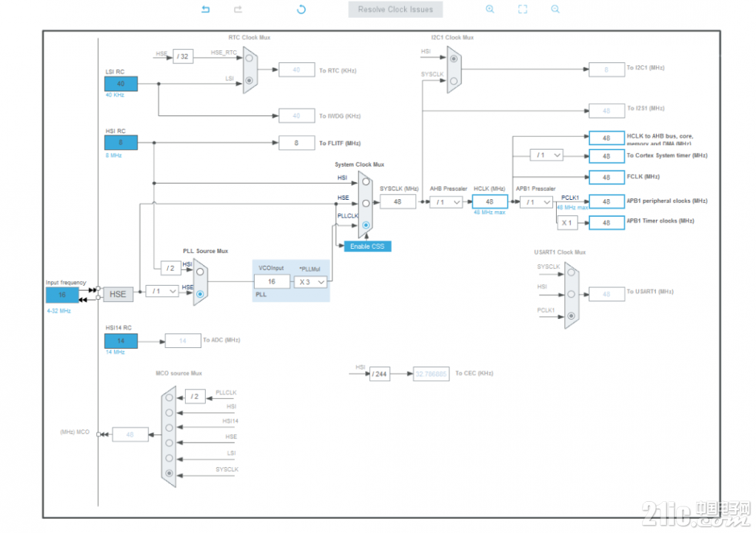Click the Input frequency 16 field

(x=62, y=295)
